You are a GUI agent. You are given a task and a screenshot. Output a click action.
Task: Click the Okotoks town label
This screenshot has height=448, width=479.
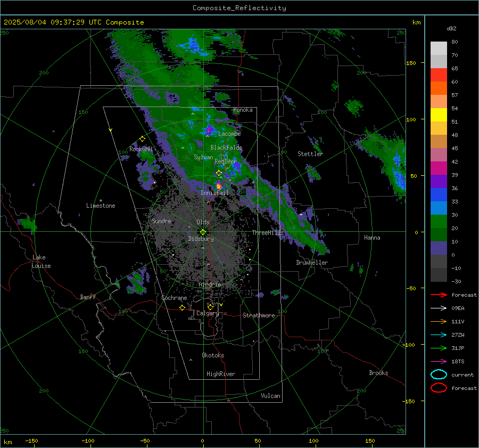pyautogui.click(x=213, y=355)
